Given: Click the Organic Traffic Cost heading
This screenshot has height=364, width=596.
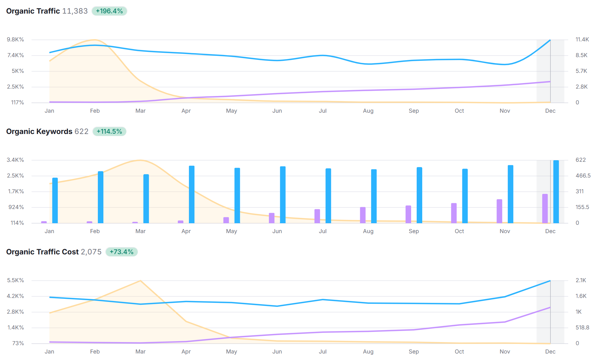Looking at the screenshot, I should tap(42, 252).
